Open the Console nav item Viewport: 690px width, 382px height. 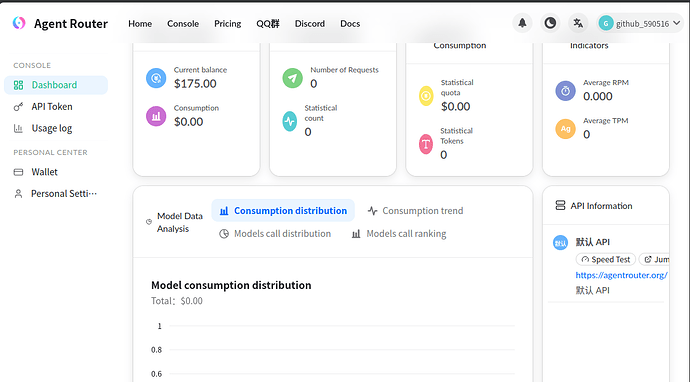click(183, 24)
